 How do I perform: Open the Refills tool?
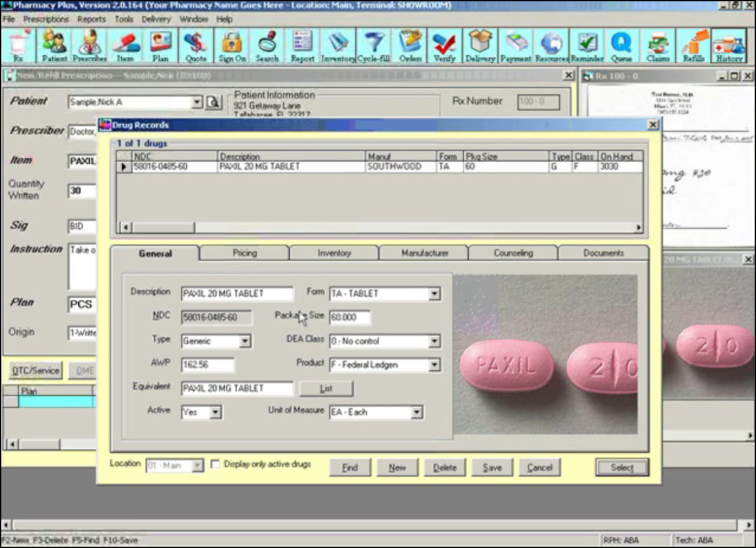[x=694, y=45]
